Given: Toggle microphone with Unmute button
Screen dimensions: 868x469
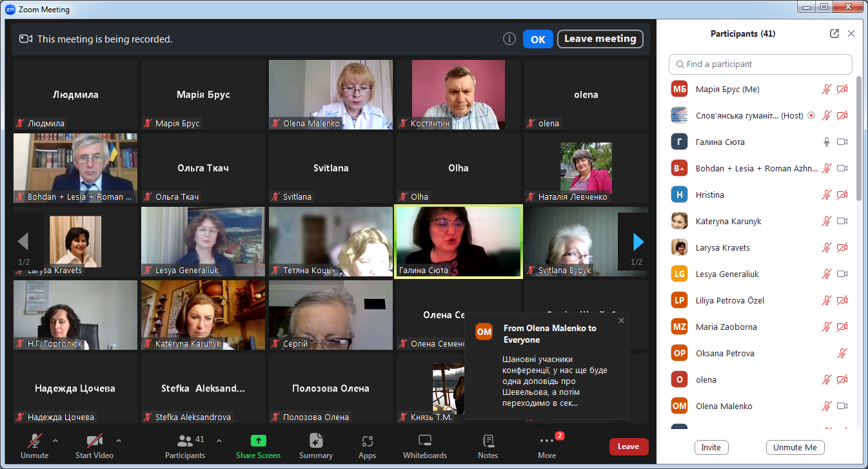Looking at the screenshot, I should tap(34, 446).
